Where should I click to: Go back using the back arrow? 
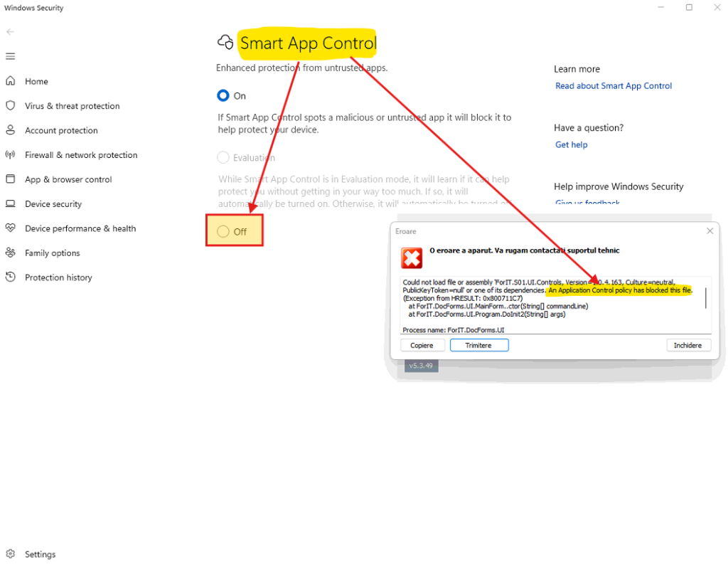(x=10, y=32)
